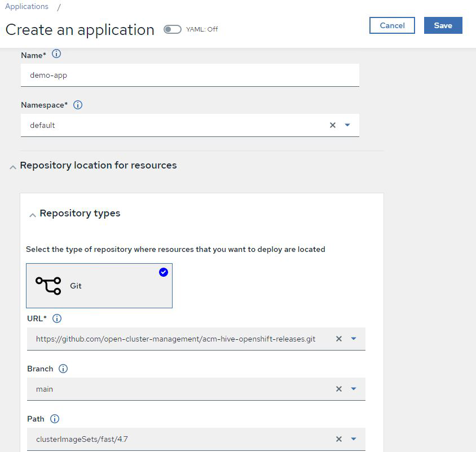This screenshot has height=452, width=476.
Task: Clear the repository URL with X icon
Action: [339, 339]
